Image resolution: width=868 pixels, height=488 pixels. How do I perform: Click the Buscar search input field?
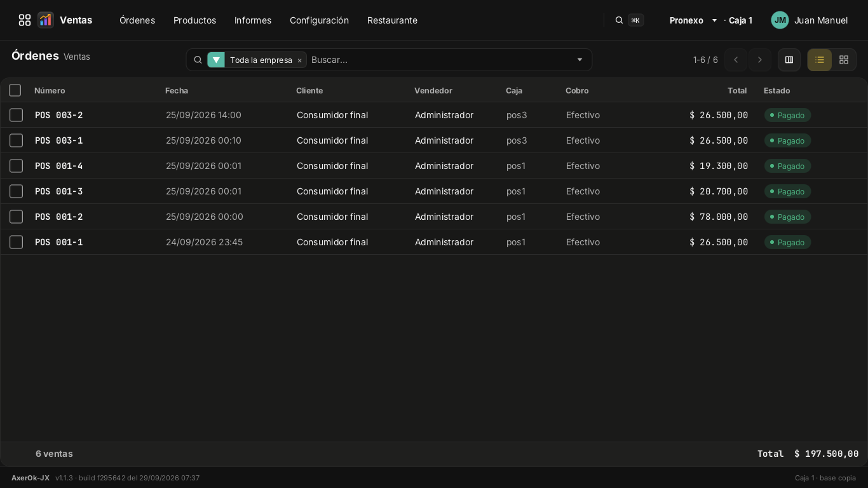point(440,60)
